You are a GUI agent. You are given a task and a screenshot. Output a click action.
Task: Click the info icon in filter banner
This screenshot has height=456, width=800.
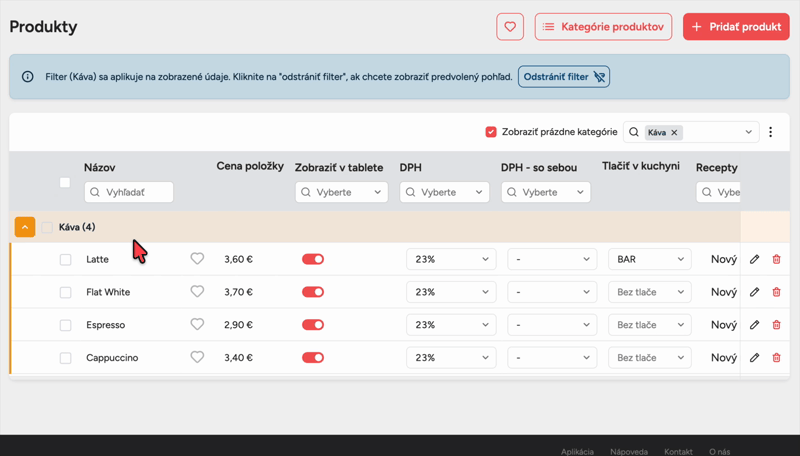click(x=28, y=77)
